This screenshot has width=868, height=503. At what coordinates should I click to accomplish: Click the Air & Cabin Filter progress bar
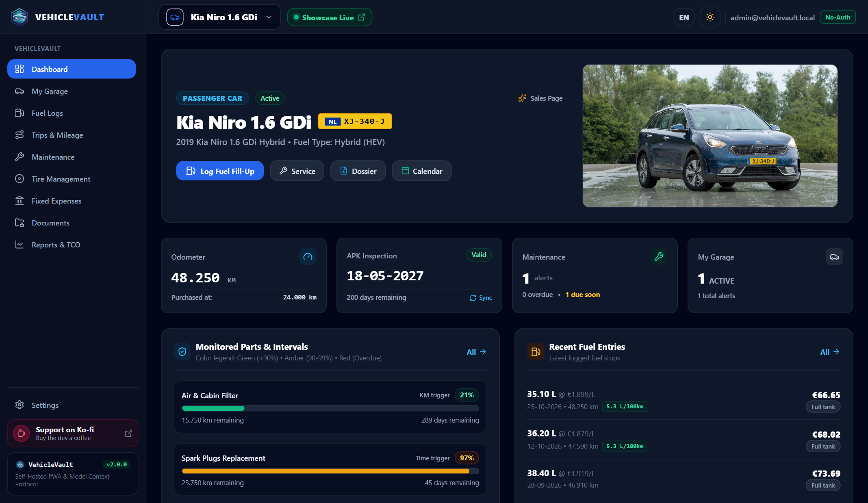(x=330, y=408)
